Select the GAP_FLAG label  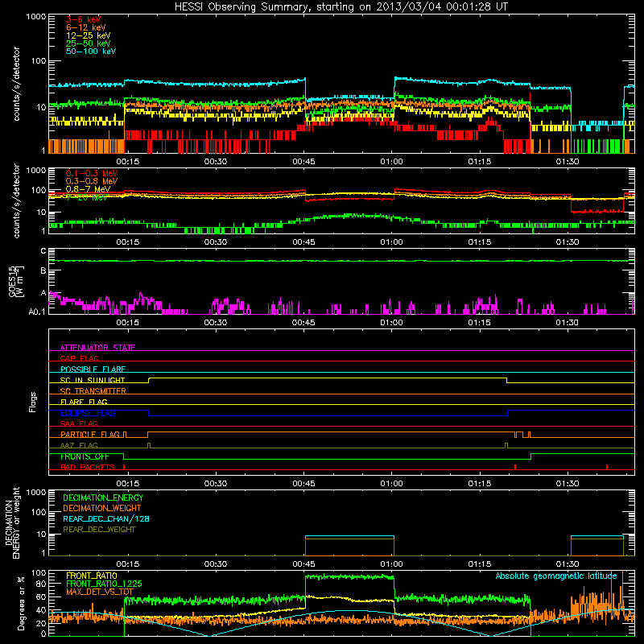79,358
